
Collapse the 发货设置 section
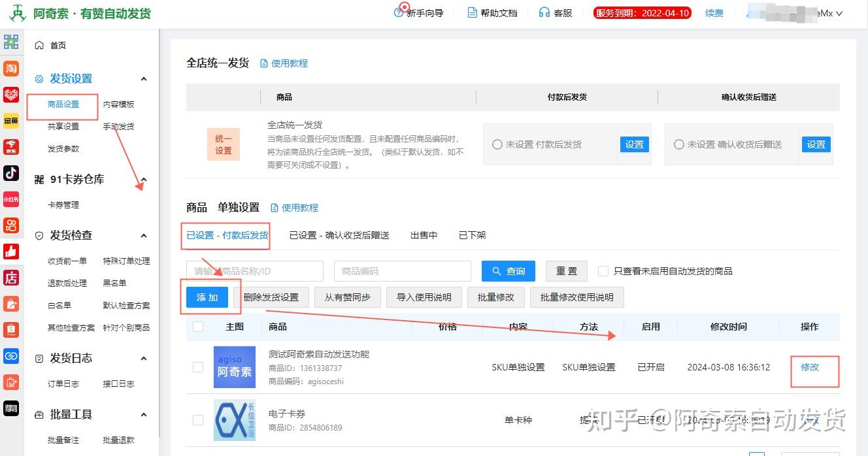pos(144,79)
